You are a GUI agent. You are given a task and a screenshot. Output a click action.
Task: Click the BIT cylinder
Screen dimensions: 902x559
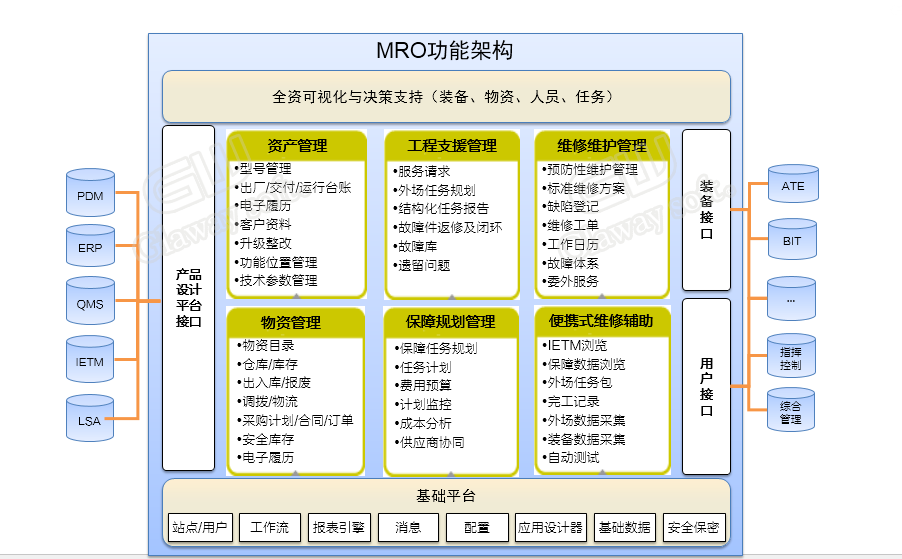792,239
